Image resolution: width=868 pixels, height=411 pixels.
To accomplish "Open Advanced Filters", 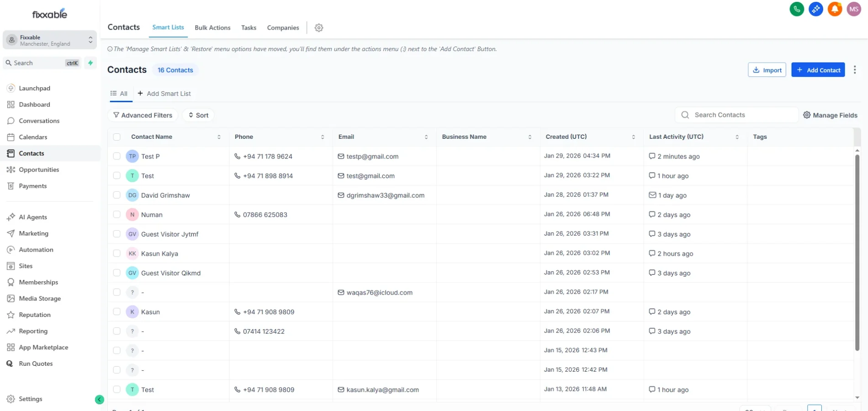I will click(143, 115).
